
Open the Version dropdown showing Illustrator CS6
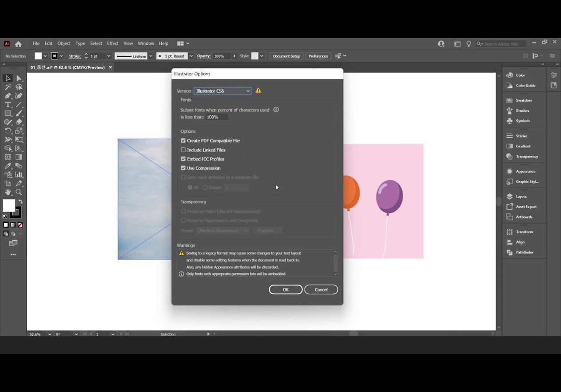pos(223,91)
